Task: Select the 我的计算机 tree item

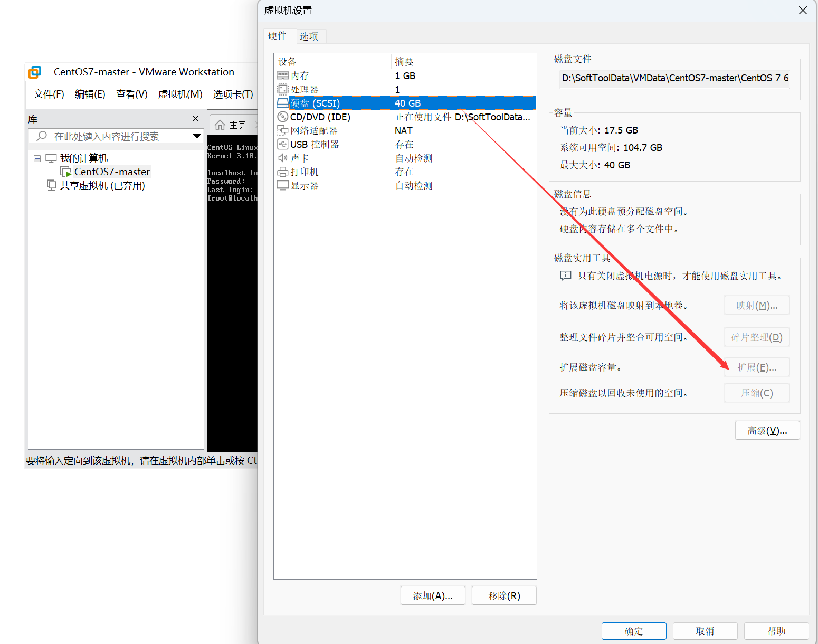Action: [84, 158]
